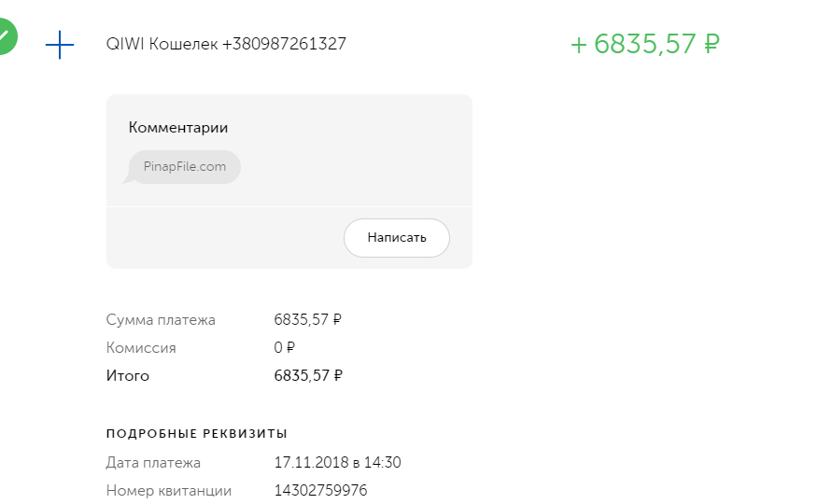Image resolution: width=818 pixels, height=504 pixels.
Task: Click the commission value 0 ₽
Action: tap(284, 348)
